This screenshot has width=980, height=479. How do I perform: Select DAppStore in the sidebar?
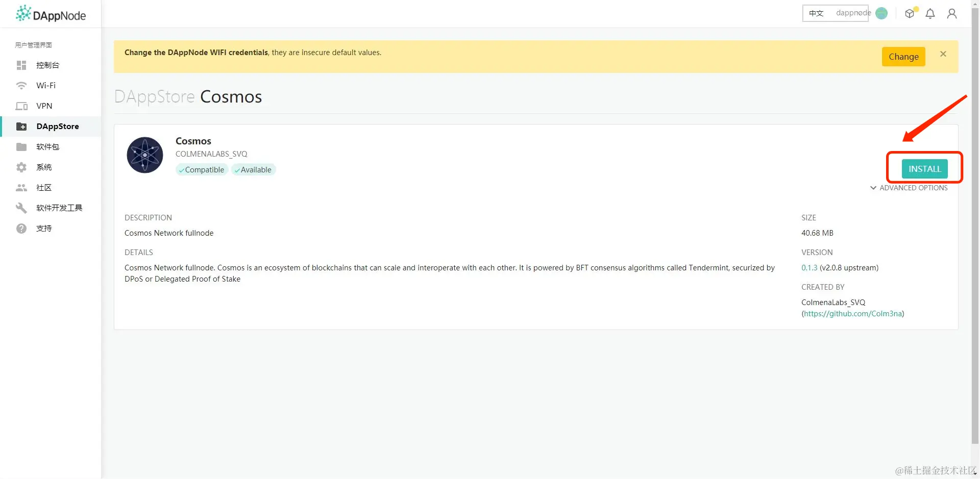51,127
